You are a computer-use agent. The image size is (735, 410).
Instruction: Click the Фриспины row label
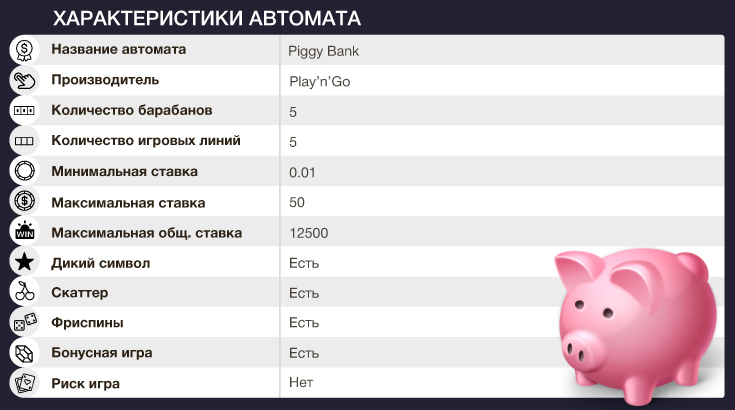[87, 323]
